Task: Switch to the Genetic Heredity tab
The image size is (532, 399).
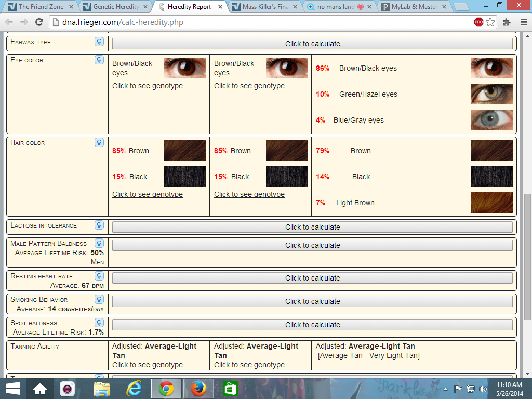Action: tap(117, 7)
